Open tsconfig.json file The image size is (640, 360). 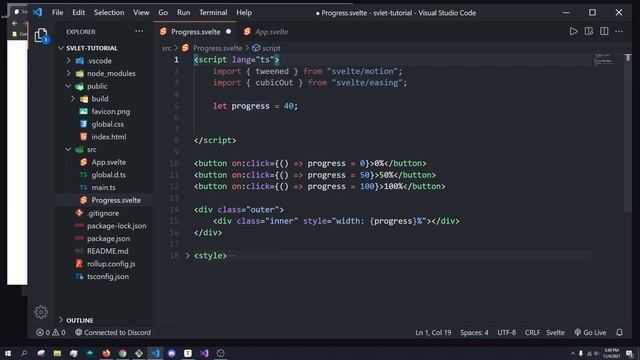[x=108, y=276]
